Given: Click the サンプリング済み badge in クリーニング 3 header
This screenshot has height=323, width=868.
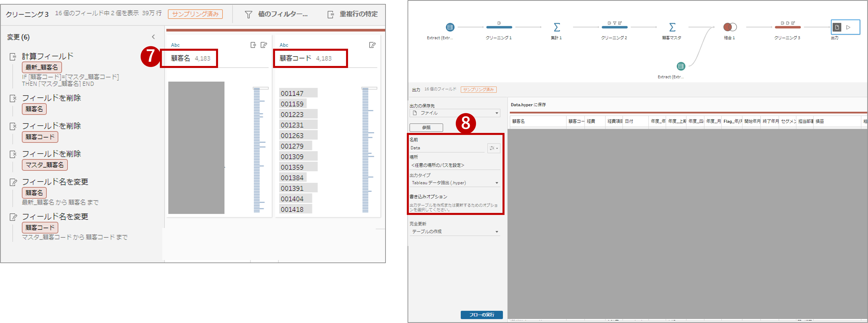Looking at the screenshot, I should 195,14.
